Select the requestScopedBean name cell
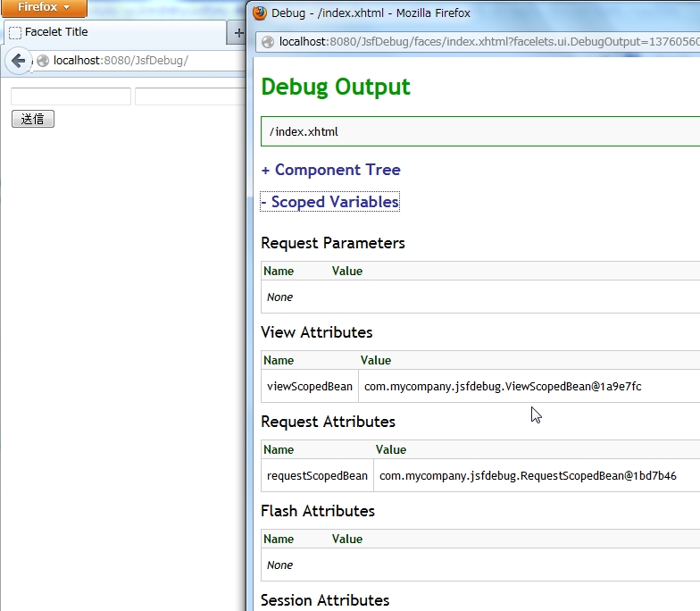Screen dimensions: 700x611 318,475
